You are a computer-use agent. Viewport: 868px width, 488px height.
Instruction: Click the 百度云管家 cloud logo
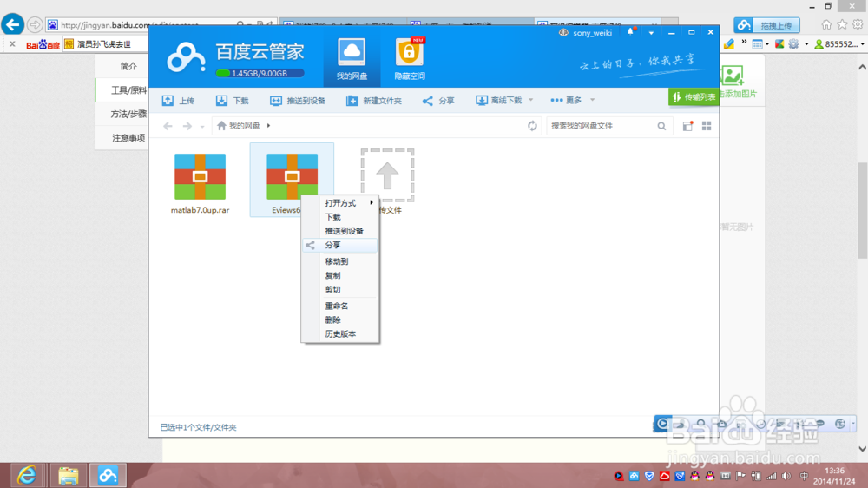pos(186,57)
